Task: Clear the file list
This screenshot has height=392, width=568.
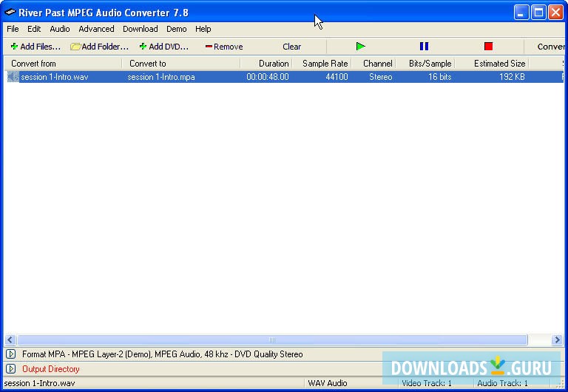Action: coord(291,47)
